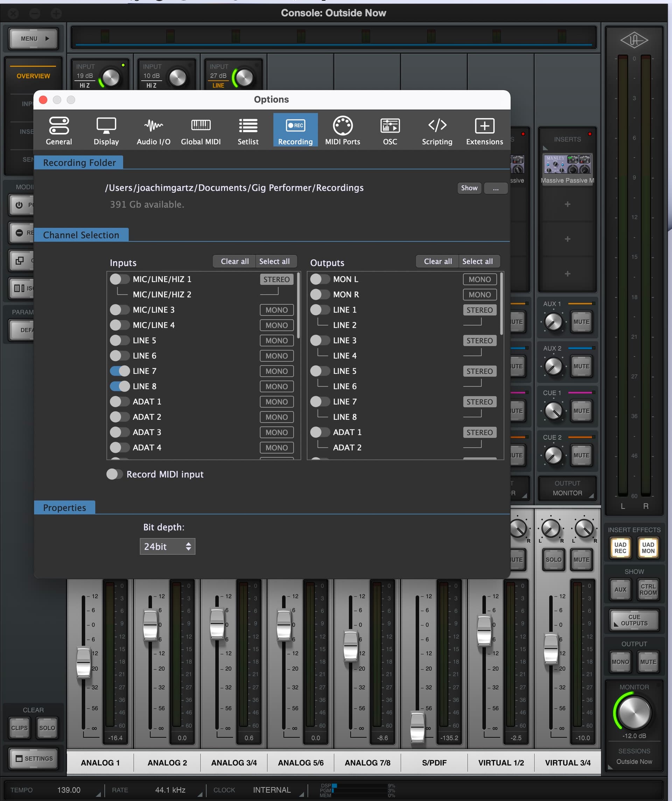The width and height of the screenshot is (672, 801).
Task: Click Select all for Outputs
Action: (x=477, y=261)
